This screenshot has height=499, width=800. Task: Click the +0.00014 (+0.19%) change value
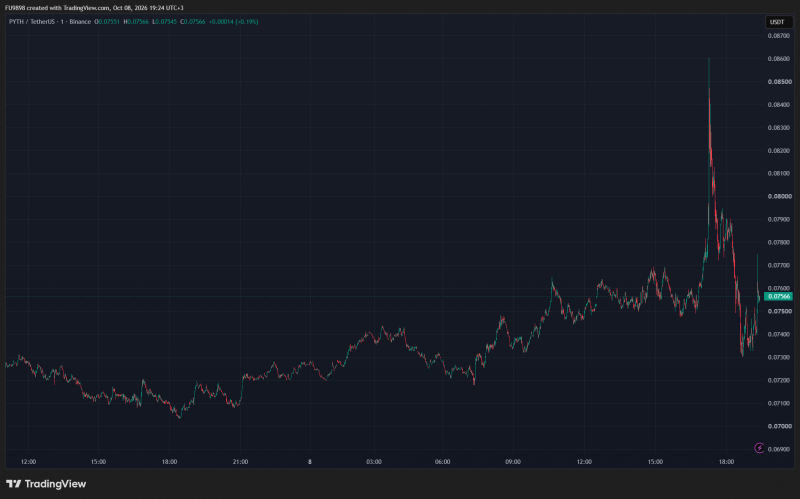tap(234, 22)
